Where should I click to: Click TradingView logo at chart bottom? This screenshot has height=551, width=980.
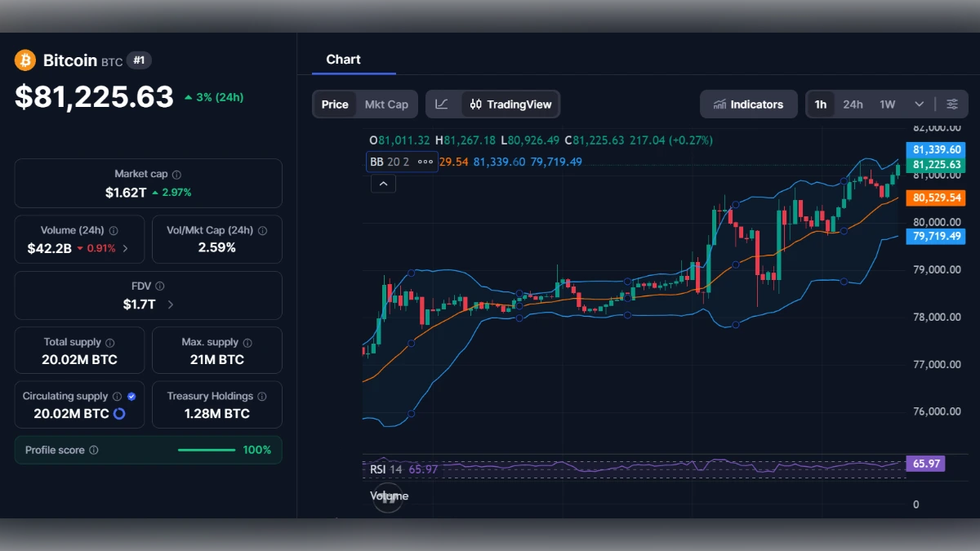click(388, 498)
